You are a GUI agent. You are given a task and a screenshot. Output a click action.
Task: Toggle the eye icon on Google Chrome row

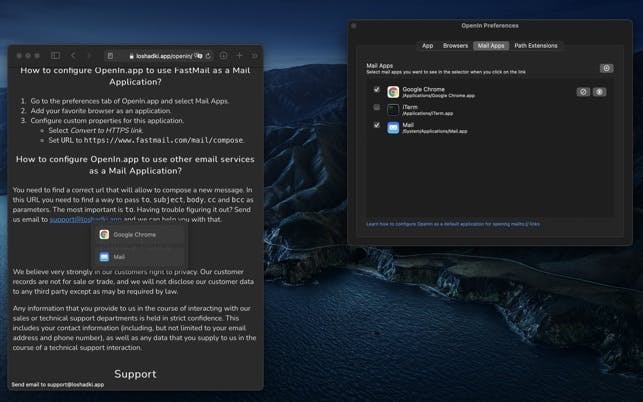tap(599, 92)
